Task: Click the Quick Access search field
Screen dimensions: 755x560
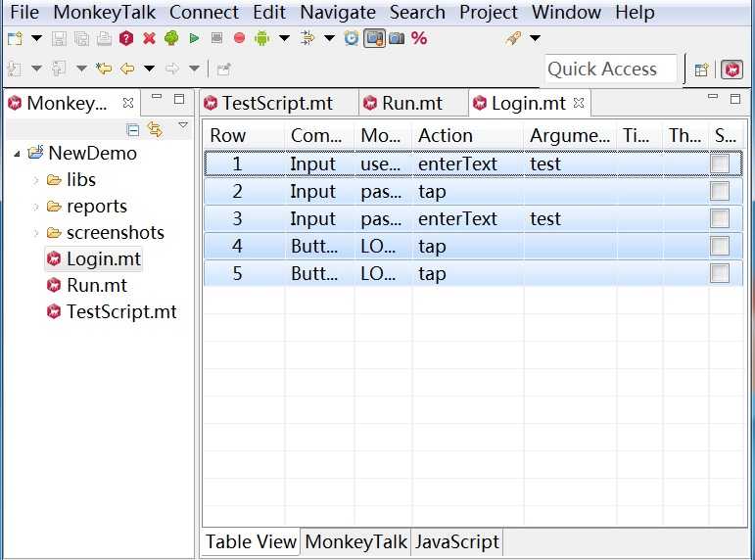Action: pyautogui.click(x=611, y=69)
